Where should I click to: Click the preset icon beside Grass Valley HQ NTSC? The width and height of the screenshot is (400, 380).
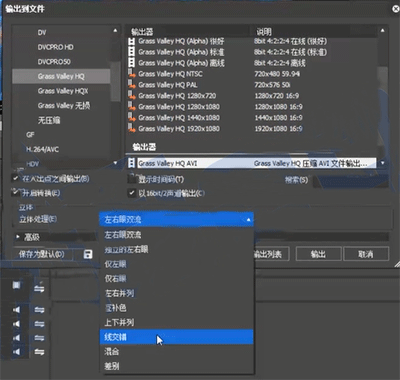click(132, 74)
